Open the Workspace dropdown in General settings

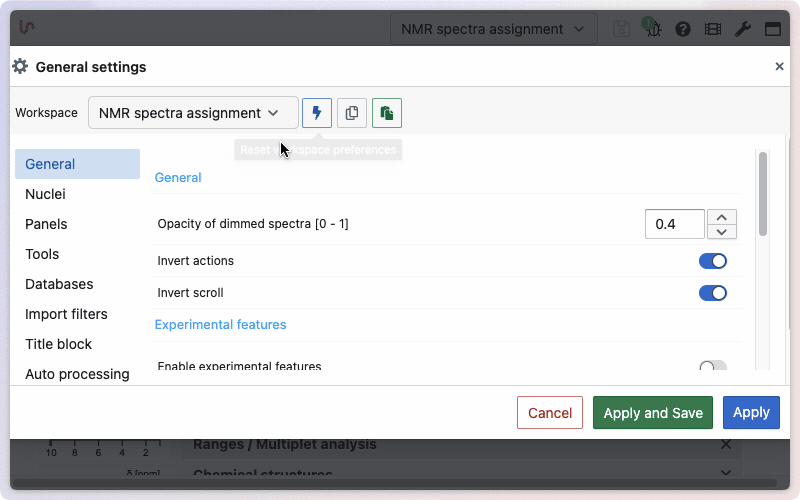(x=193, y=113)
